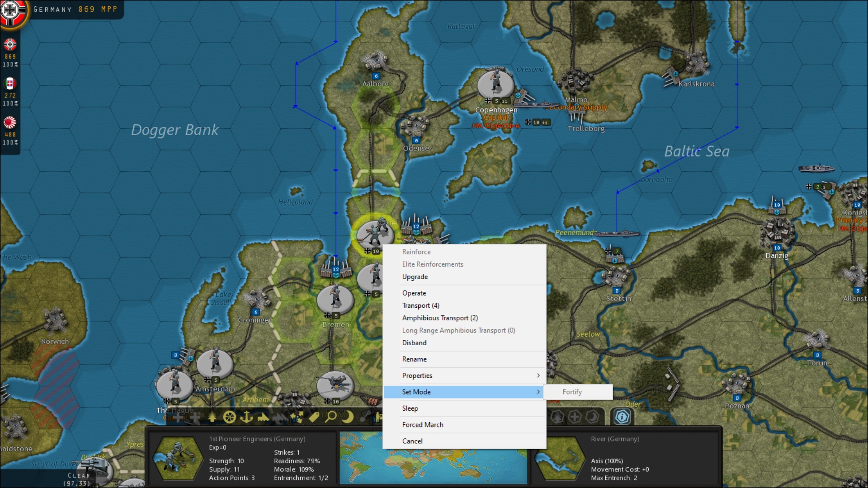Image resolution: width=868 pixels, height=488 pixels.
Task: Choose Forced March from the context menu
Action: tap(422, 425)
